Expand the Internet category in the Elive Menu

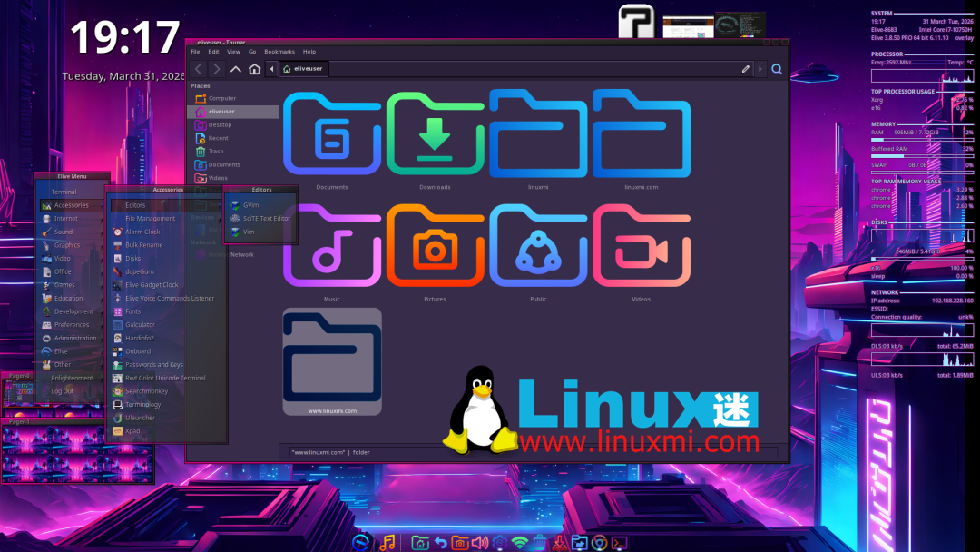tap(64, 218)
